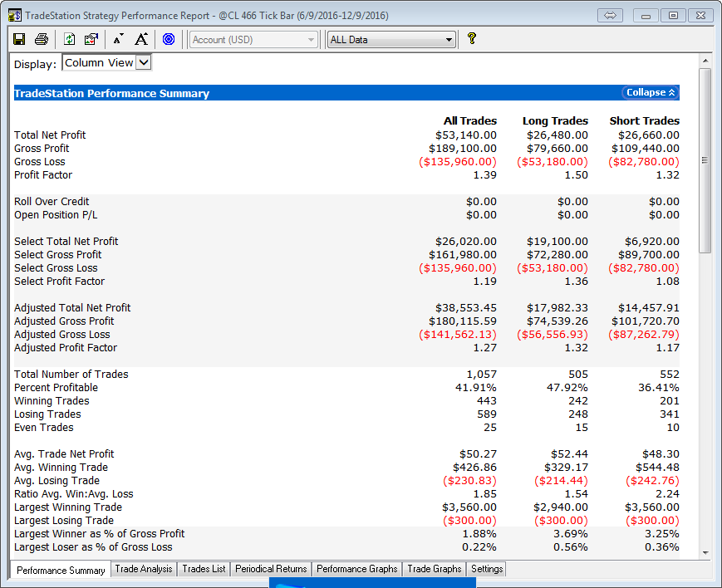Maximize the Strategy Performance Report window
722x588 pixels.
673,16
